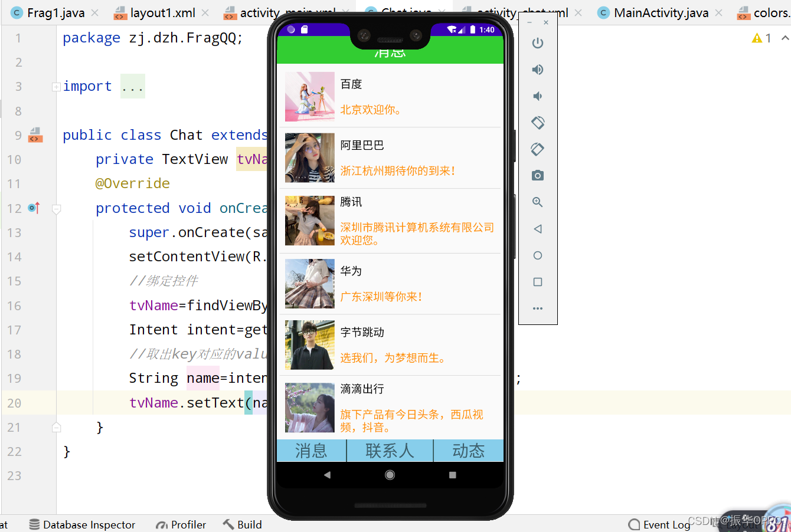Tap the 滴滴出行 chat avatar thumbnail
This screenshot has height=532, width=791.
pyautogui.click(x=310, y=408)
